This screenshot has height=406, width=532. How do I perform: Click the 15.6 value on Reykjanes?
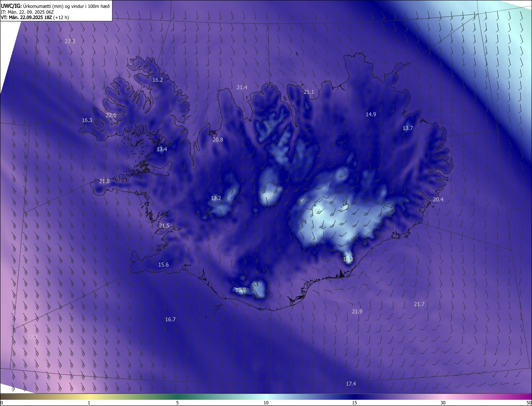(163, 264)
